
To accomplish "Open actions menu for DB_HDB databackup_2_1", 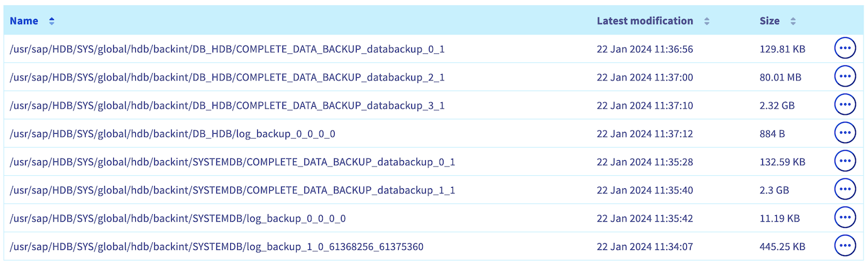I will coord(845,77).
